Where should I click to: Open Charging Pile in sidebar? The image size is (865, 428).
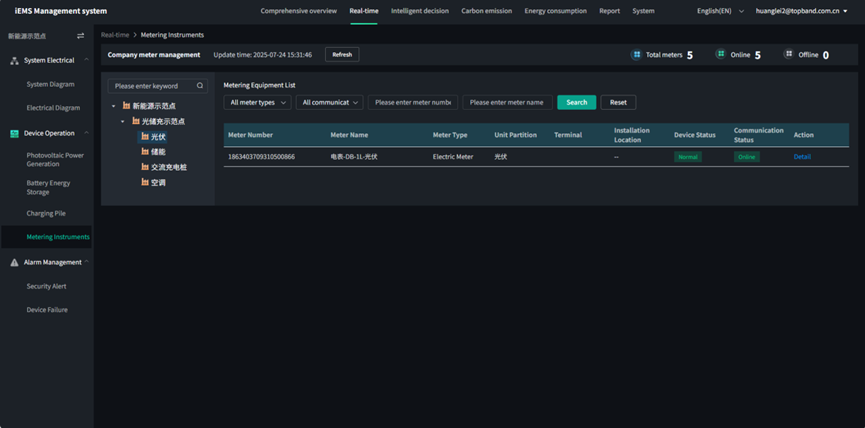coord(46,213)
